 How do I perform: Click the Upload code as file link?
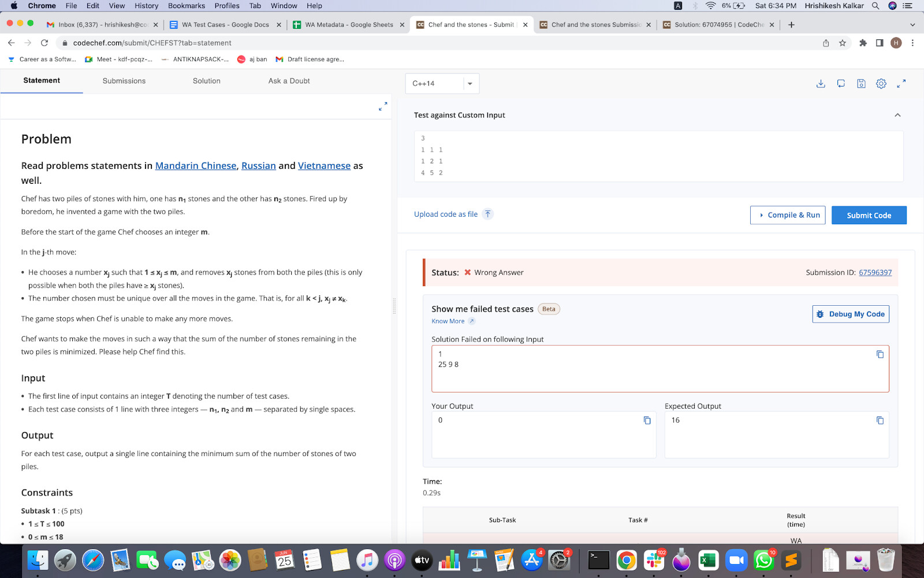[x=446, y=214]
